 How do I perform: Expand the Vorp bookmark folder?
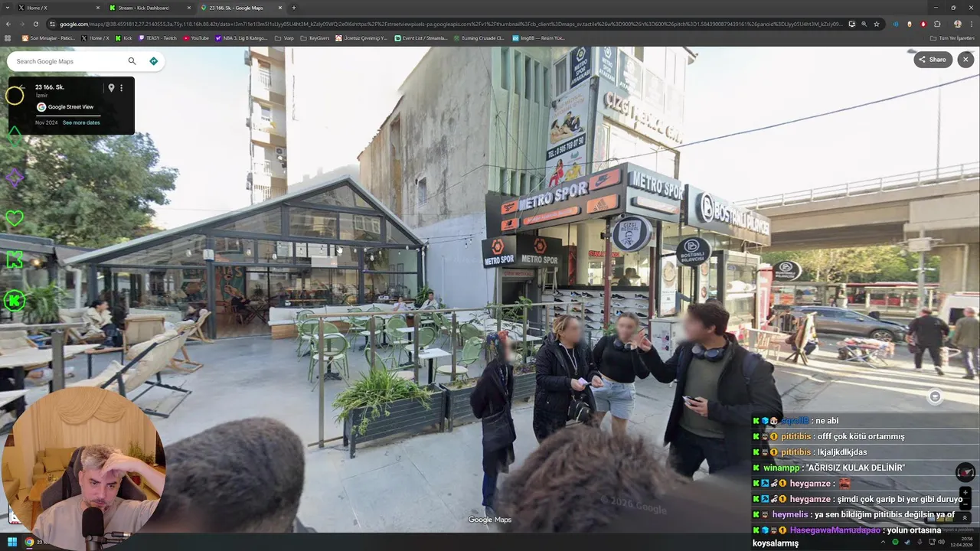[x=284, y=37]
